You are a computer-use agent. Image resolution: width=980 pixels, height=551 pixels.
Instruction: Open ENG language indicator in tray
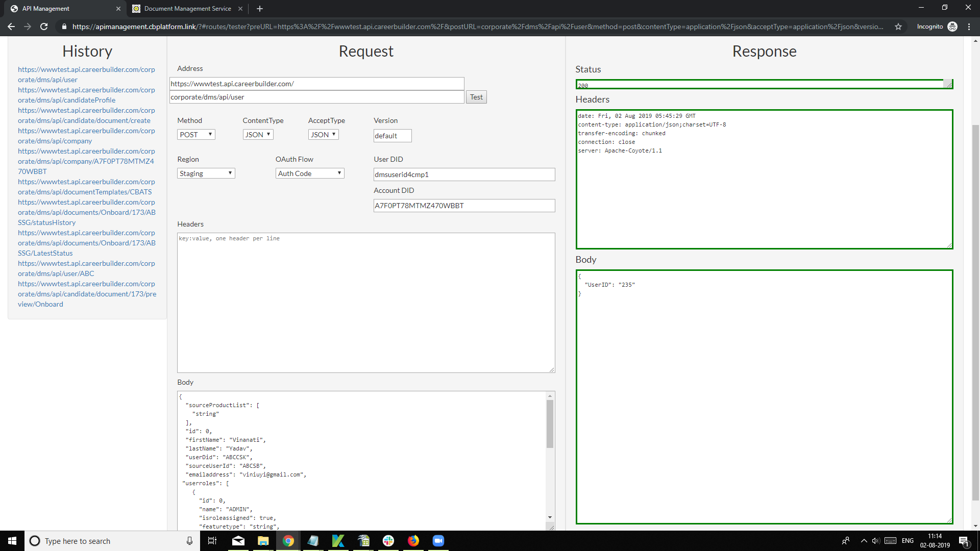click(908, 541)
